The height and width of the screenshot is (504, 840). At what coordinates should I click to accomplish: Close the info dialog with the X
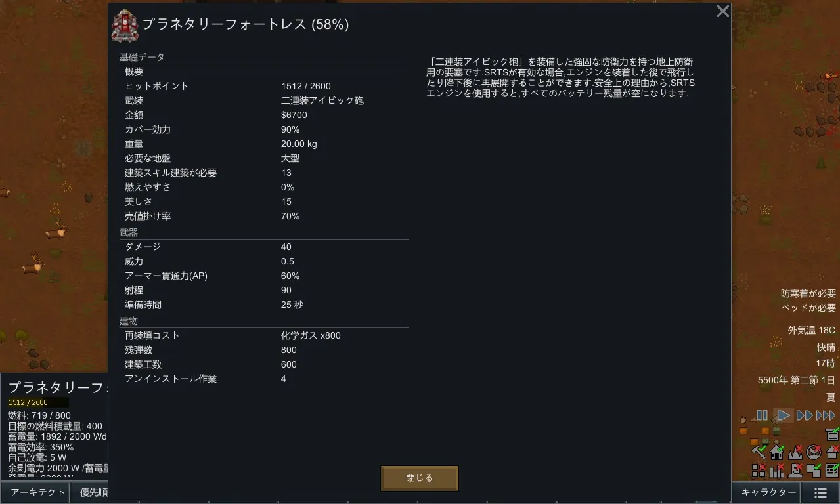722,12
